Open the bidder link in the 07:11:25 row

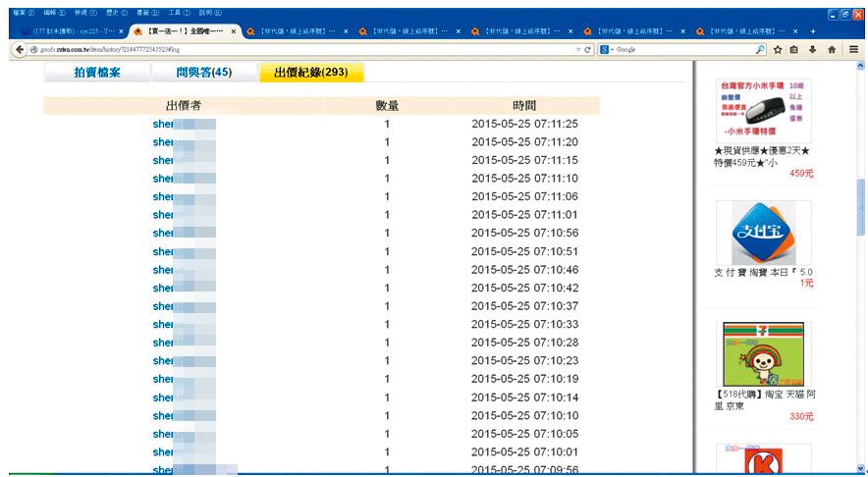184,124
